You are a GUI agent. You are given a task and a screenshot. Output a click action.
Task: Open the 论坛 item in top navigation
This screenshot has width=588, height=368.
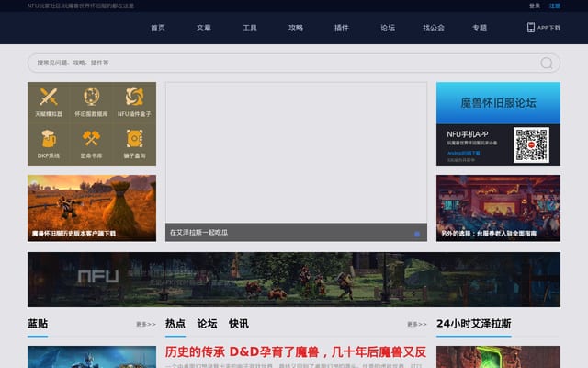pyautogui.click(x=388, y=28)
